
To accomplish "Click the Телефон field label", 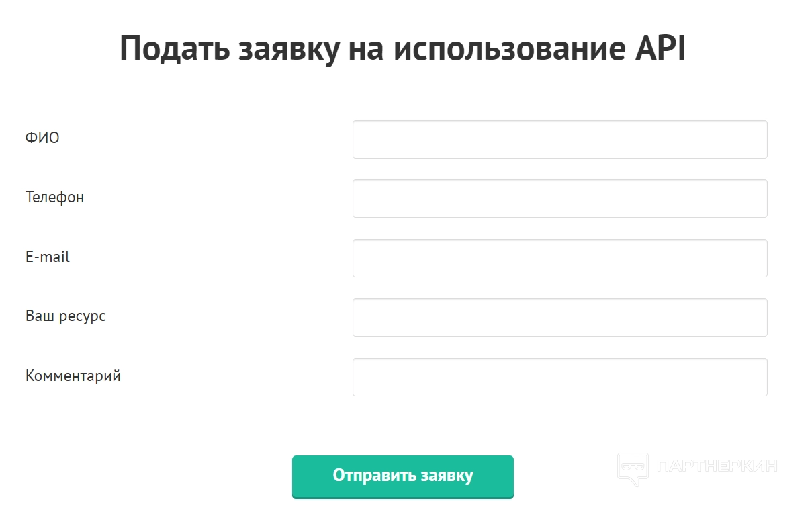I will (55, 198).
